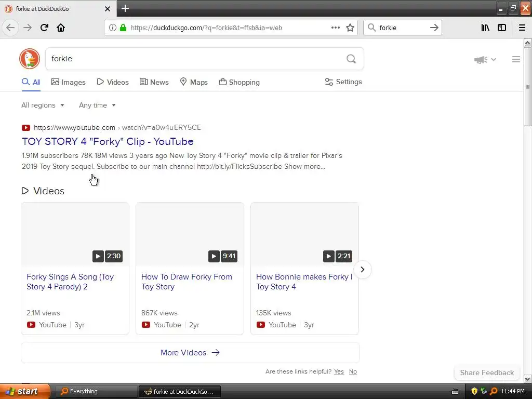This screenshot has width=532, height=399.
Task: View connection security via the green padlock
Action: coord(123,28)
